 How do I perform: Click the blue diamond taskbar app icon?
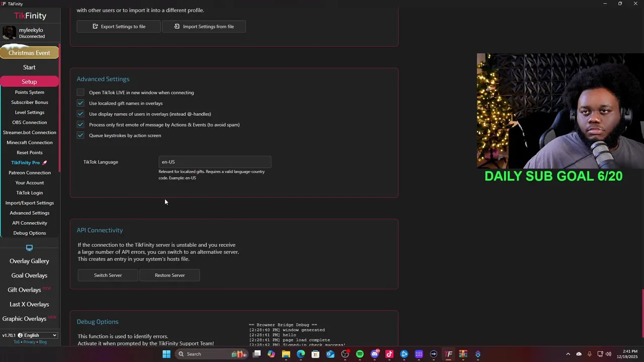[x=477, y=354]
